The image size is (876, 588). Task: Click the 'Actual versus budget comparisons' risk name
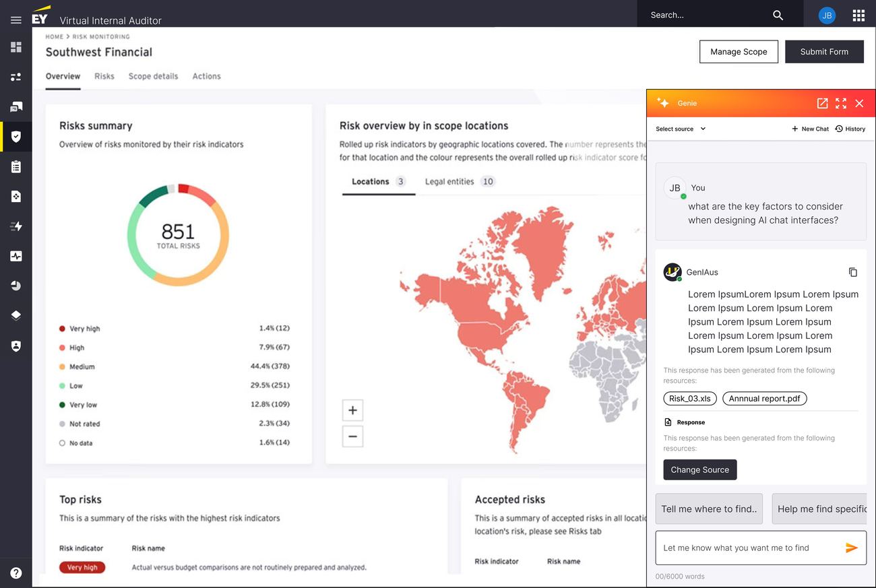coord(249,567)
